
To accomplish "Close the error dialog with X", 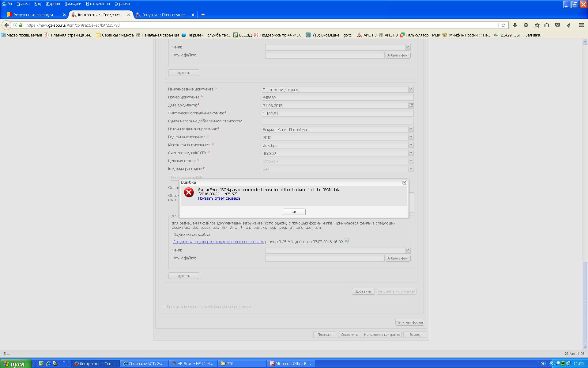I will 404,182.
